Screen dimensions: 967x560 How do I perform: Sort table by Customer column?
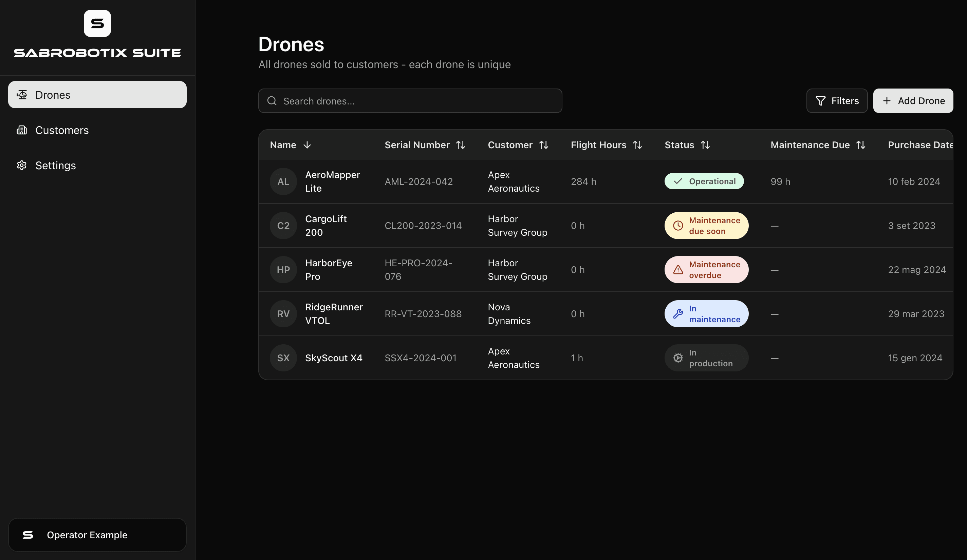click(x=543, y=145)
